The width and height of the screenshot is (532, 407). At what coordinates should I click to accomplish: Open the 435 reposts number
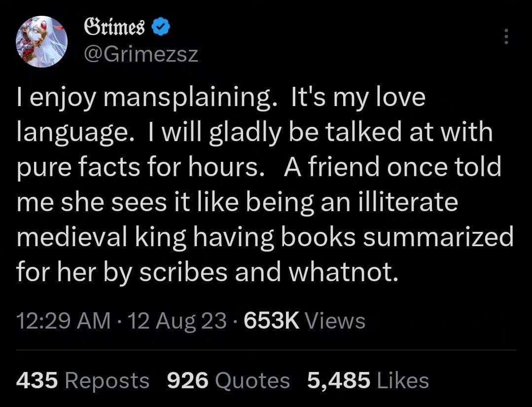[37, 380]
